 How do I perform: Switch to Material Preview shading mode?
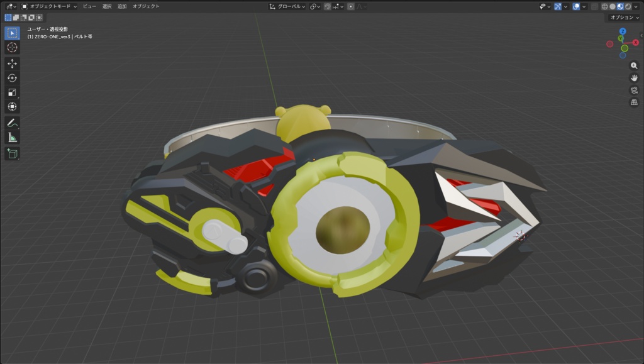[x=620, y=6]
